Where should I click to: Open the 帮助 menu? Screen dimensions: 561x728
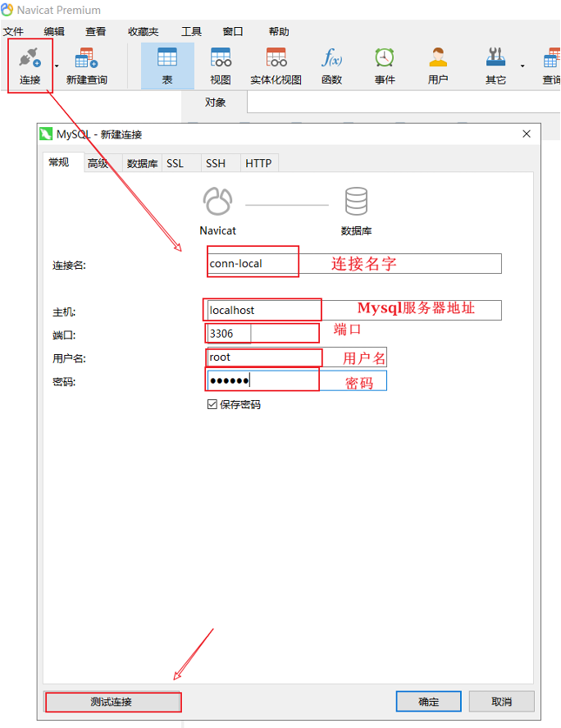click(x=279, y=32)
